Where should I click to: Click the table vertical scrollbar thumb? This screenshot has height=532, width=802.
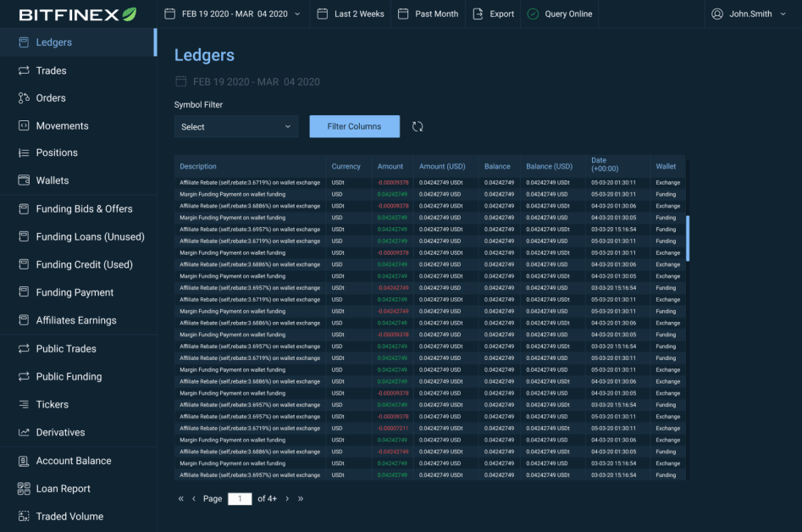(x=688, y=238)
